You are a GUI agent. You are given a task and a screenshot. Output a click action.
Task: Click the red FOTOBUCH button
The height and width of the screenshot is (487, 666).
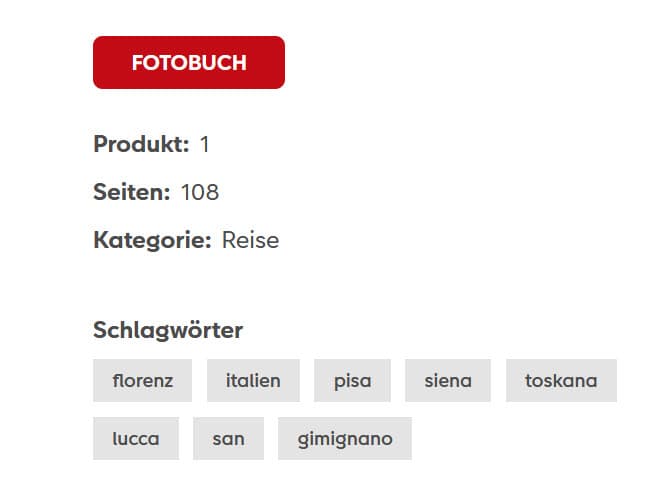coord(189,63)
